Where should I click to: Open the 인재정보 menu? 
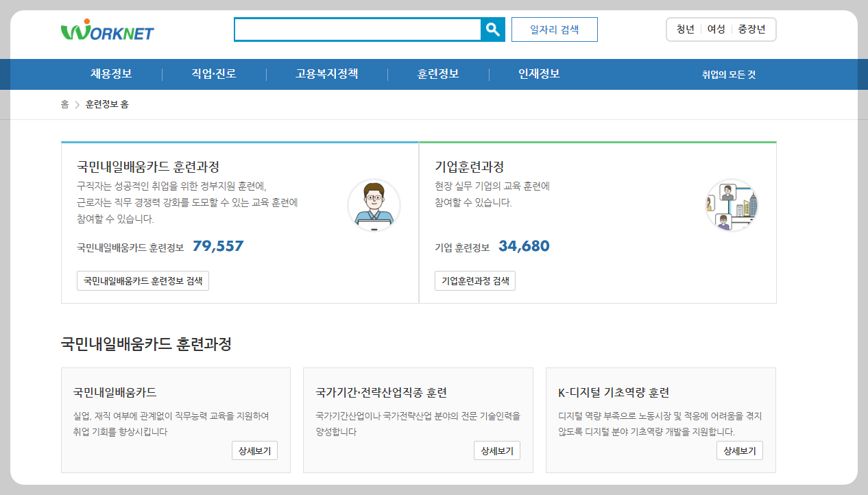(x=540, y=73)
